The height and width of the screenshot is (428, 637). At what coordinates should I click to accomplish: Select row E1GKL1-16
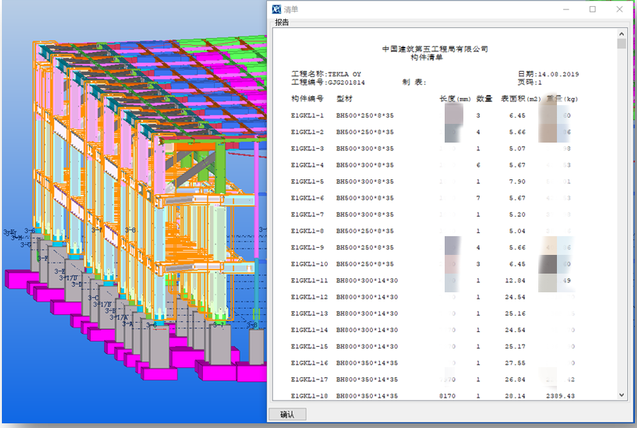[433, 363]
